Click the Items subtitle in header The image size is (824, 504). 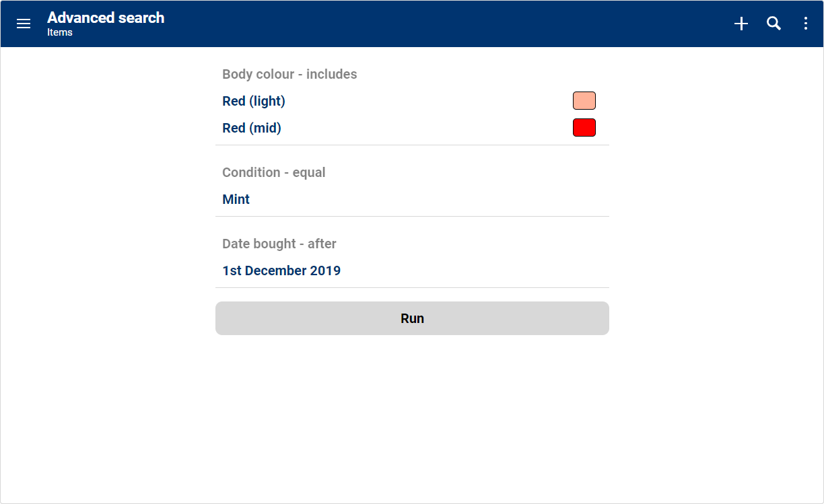tap(60, 32)
